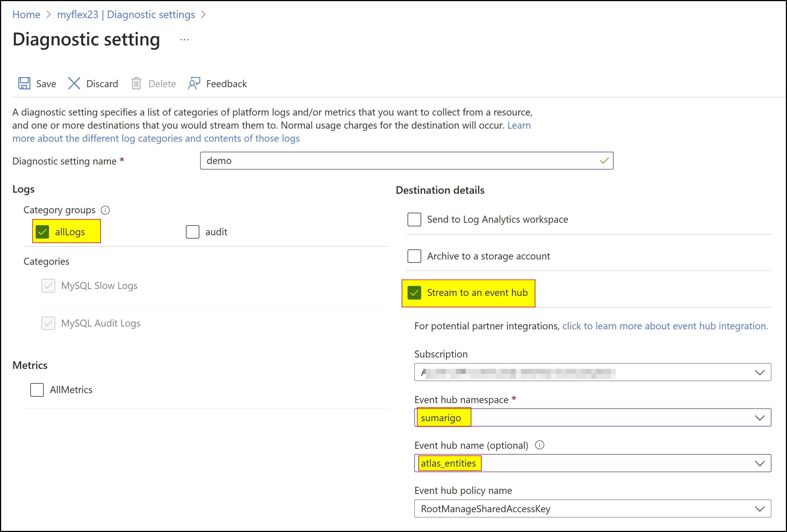The width and height of the screenshot is (787, 532).
Task: Open log categories learn more link
Action: (156, 138)
